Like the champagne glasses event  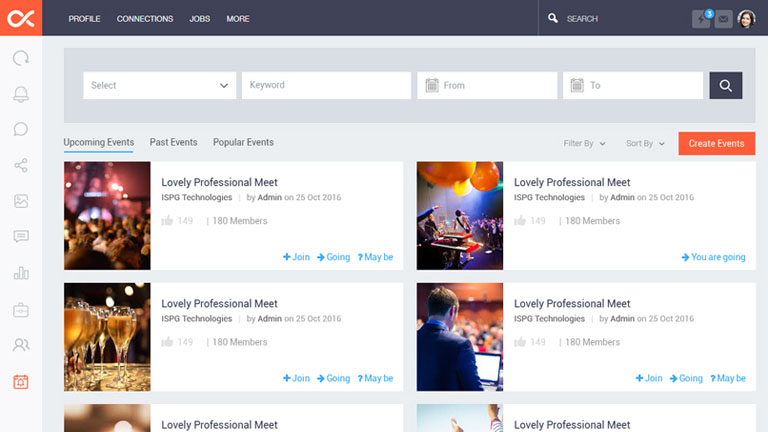tap(168, 341)
